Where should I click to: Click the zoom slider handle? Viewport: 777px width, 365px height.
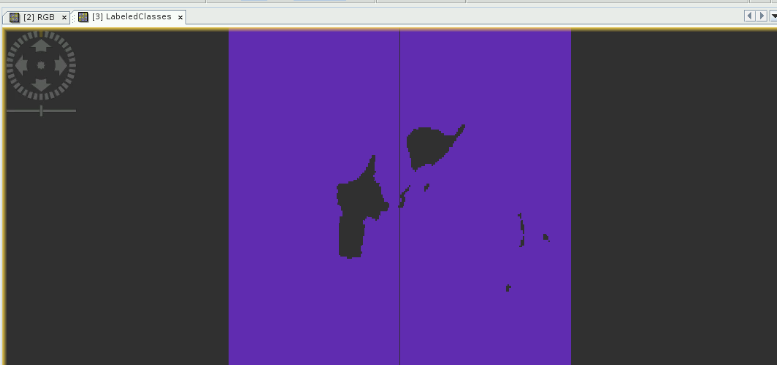pos(41,111)
